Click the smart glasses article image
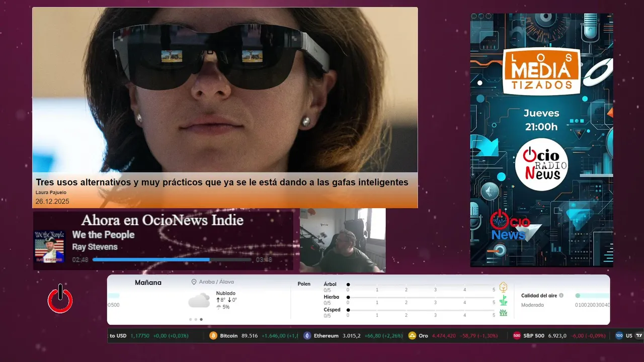644x362 pixels. tap(225, 90)
